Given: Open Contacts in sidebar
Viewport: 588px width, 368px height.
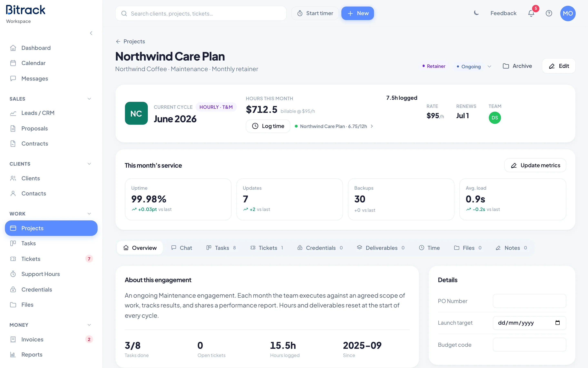Looking at the screenshot, I should (51, 193).
